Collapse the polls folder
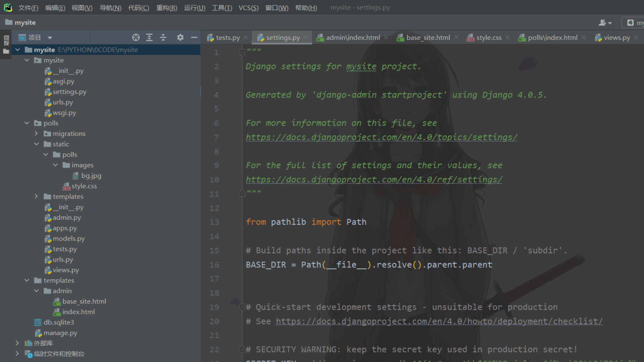This screenshot has width=644, height=362. [x=27, y=123]
